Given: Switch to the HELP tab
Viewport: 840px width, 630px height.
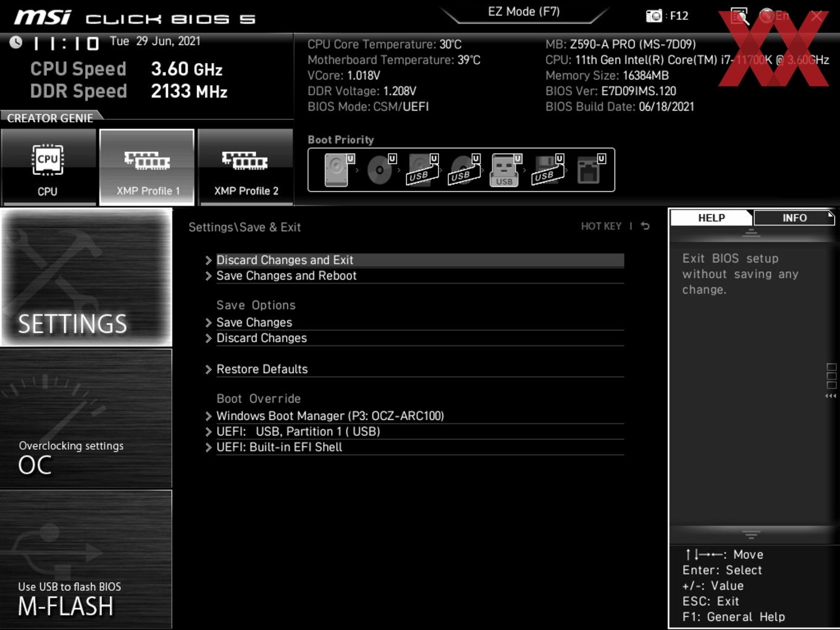Looking at the screenshot, I should [x=712, y=217].
